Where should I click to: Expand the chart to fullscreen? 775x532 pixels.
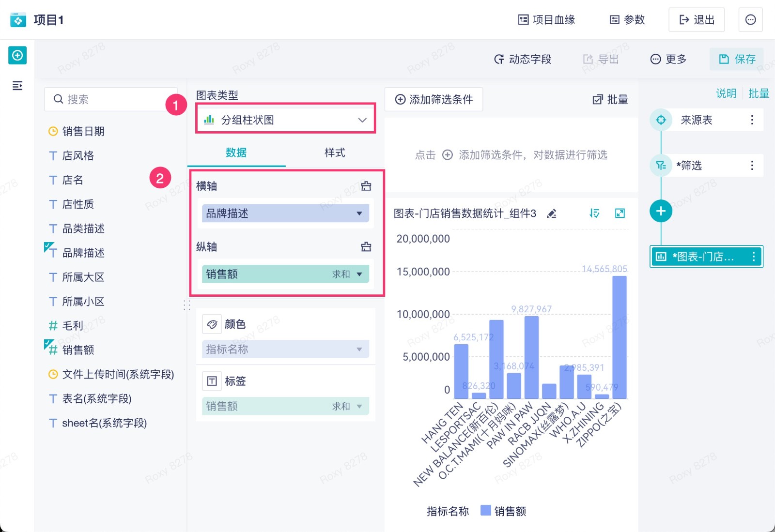tap(620, 213)
